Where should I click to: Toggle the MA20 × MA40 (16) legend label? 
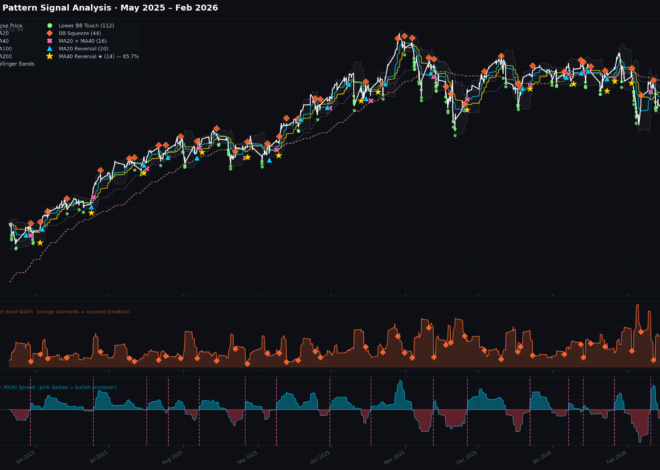(x=84, y=41)
